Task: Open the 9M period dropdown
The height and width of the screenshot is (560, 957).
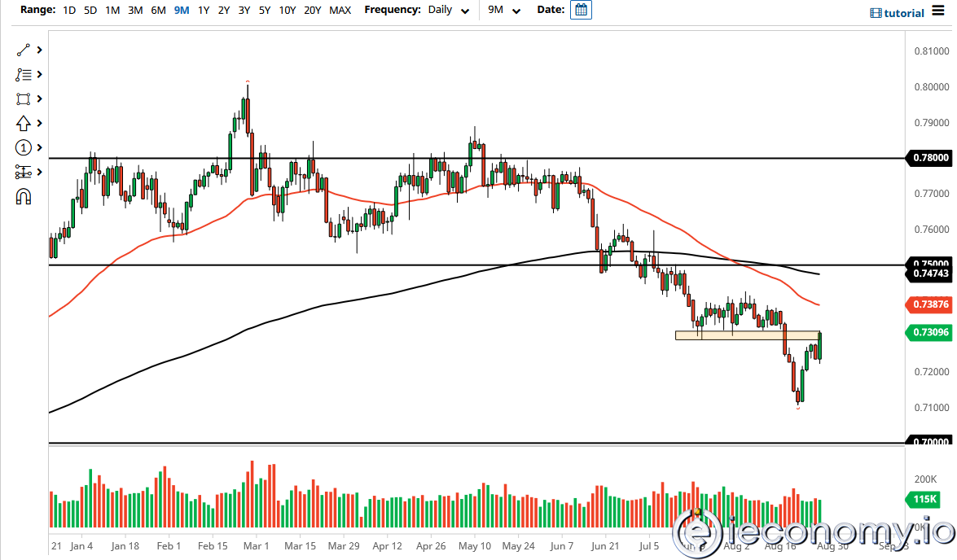Action: 503,11
